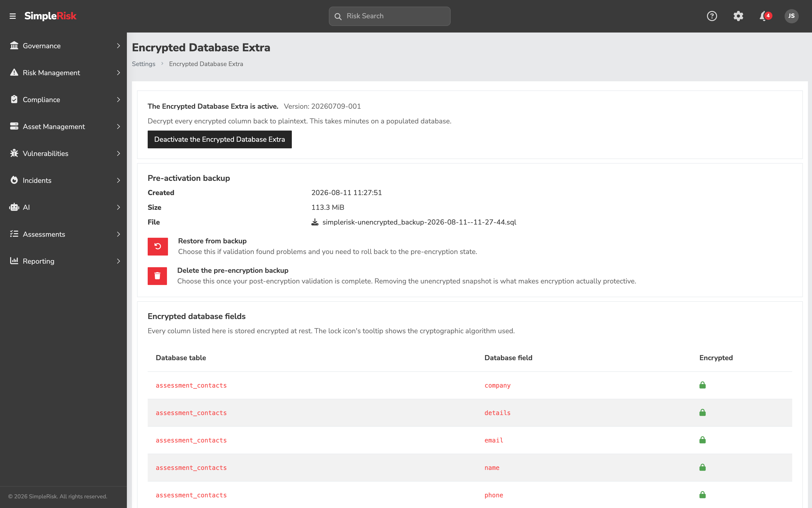The width and height of the screenshot is (812, 508).
Task: Open the Compliance menu item
Action: coord(63,100)
